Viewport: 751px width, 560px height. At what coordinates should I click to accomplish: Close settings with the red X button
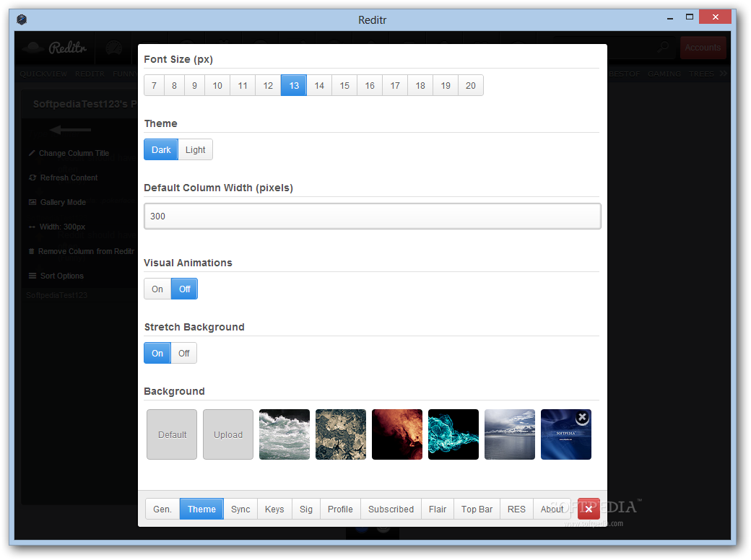[589, 509]
